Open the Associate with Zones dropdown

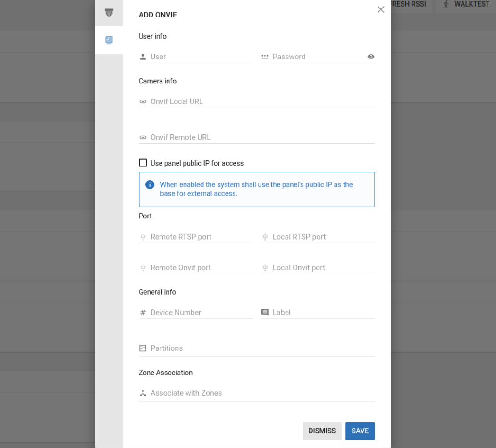click(x=257, y=393)
